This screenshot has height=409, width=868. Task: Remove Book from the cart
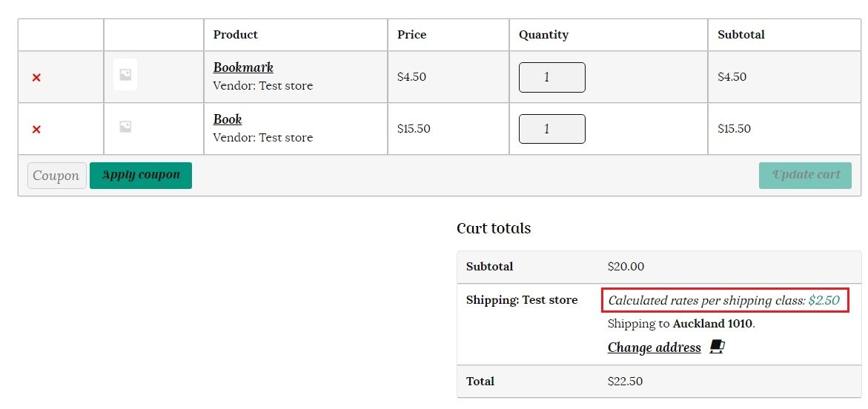[x=36, y=130]
